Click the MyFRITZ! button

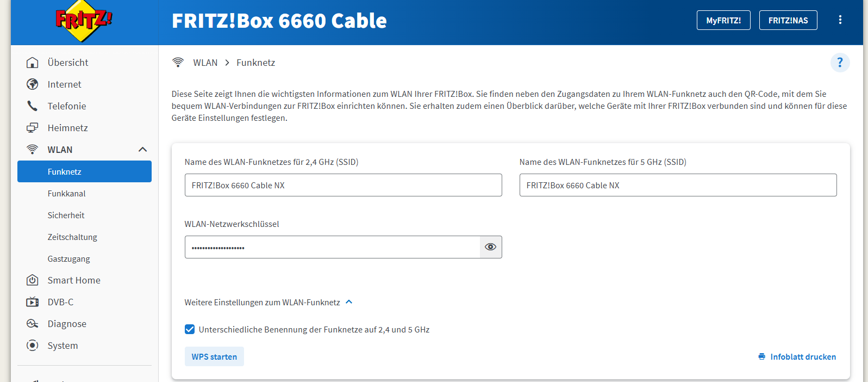pos(723,20)
